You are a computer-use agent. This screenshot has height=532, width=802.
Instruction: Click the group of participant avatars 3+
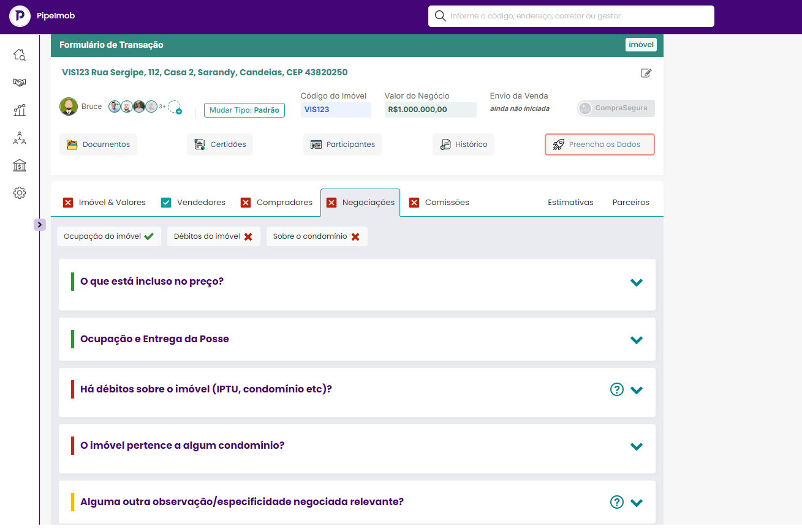pos(137,107)
